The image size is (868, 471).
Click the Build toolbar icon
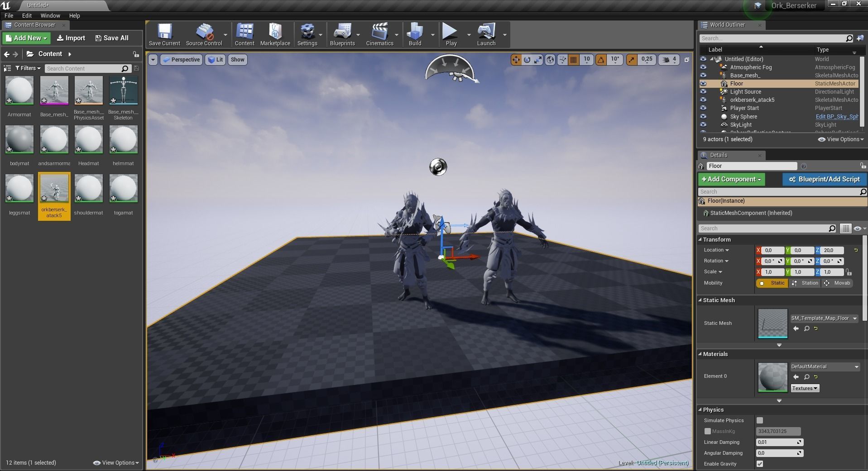click(x=415, y=34)
